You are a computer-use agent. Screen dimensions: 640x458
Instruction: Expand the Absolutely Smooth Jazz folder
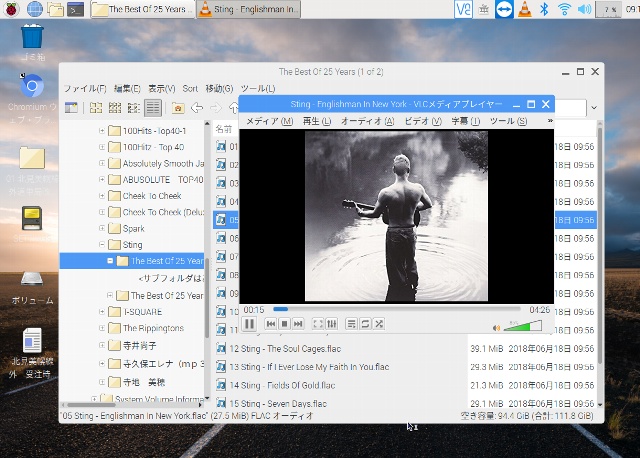[102, 163]
